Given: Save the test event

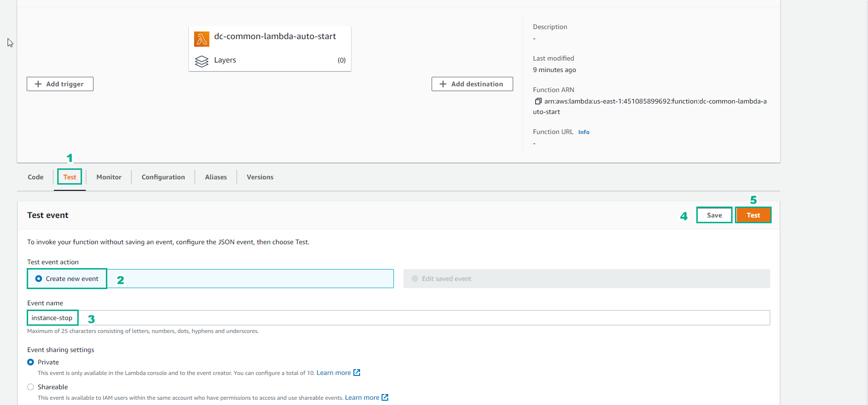Looking at the screenshot, I should (714, 215).
